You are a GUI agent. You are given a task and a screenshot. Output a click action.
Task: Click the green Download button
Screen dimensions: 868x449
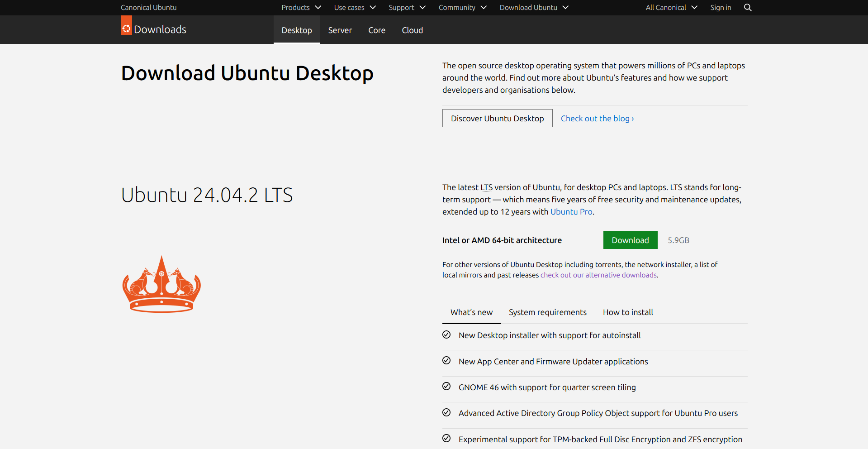(x=631, y=240)
